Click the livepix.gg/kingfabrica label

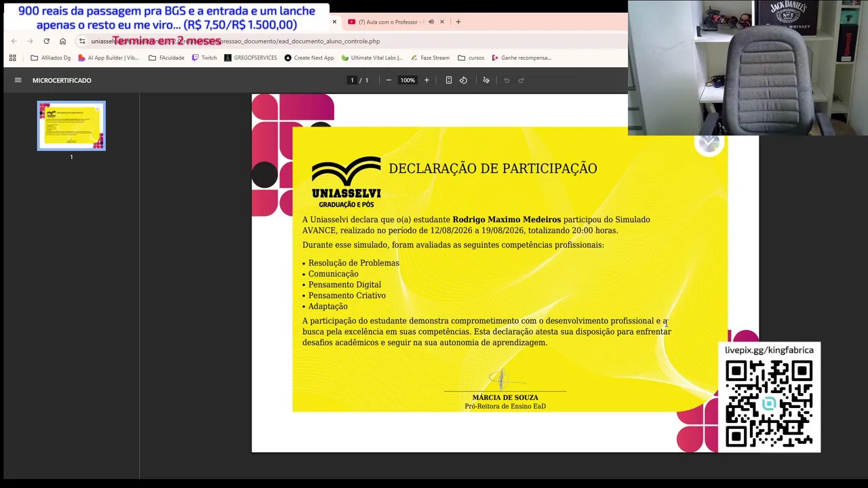click(x=769, y=350)
